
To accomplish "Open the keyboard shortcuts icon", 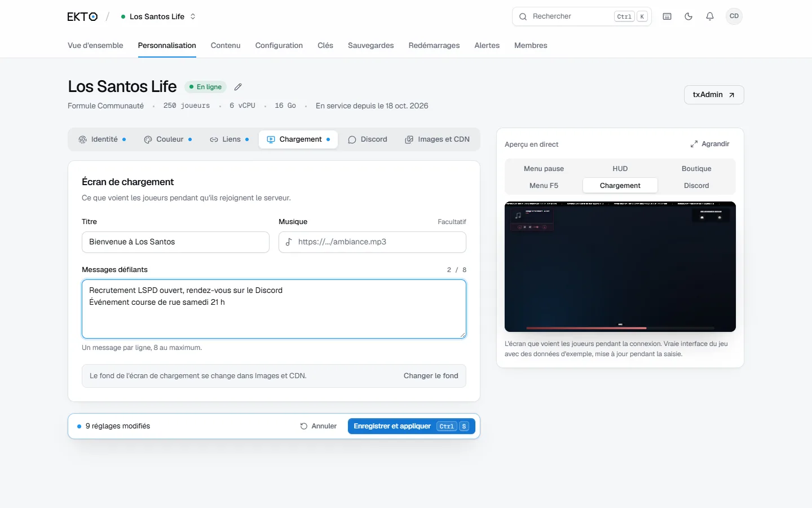I will pos(667,16).
